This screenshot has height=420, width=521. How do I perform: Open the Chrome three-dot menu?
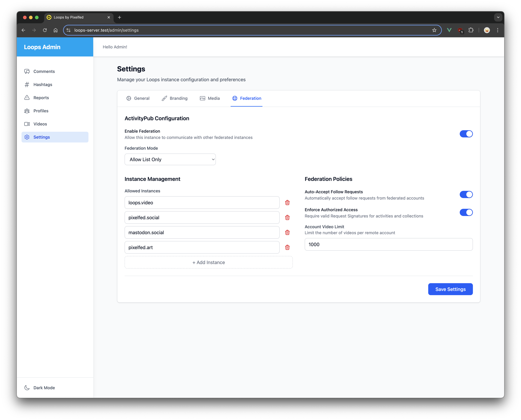pos(498,30)
